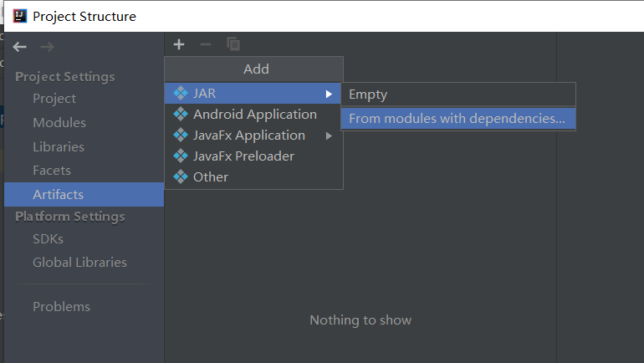This screenshot has height=363, width=644.
Task: Click the diamond icon beside Android Application
Action: click(180, 115)
